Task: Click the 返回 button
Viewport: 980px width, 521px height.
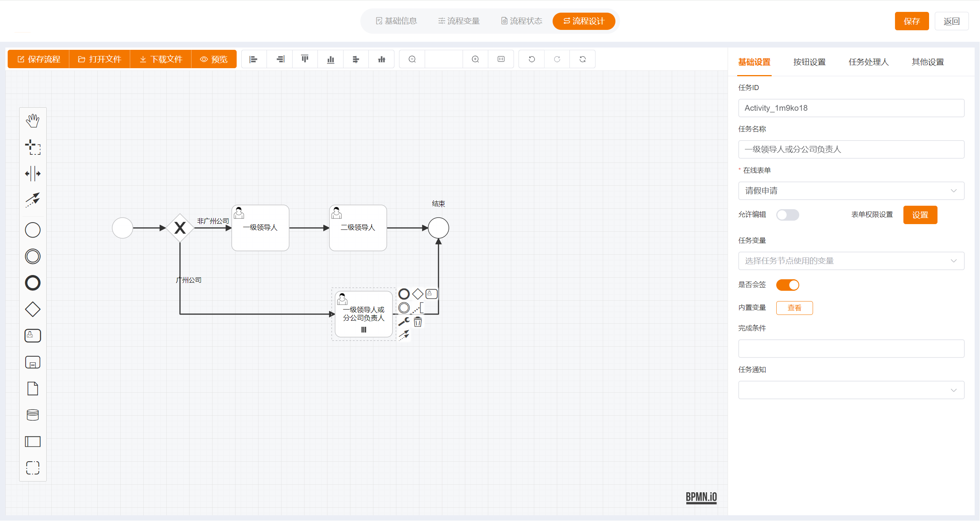Action: tap(952, 21)
